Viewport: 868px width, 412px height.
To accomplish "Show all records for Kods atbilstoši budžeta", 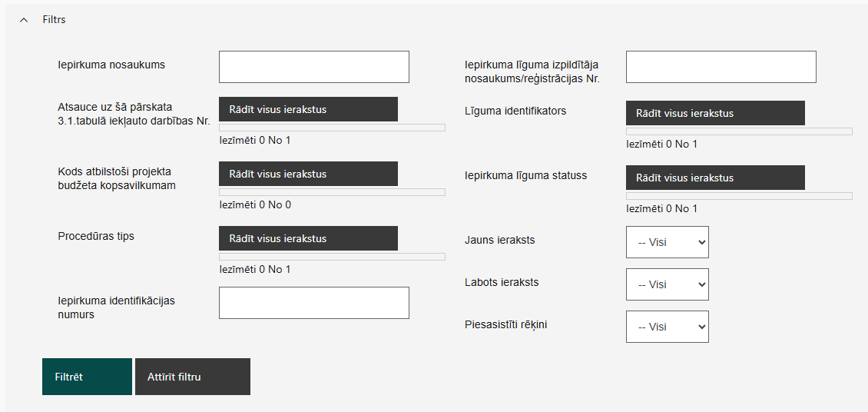I will pyautogui.click(x=308, y=174).
